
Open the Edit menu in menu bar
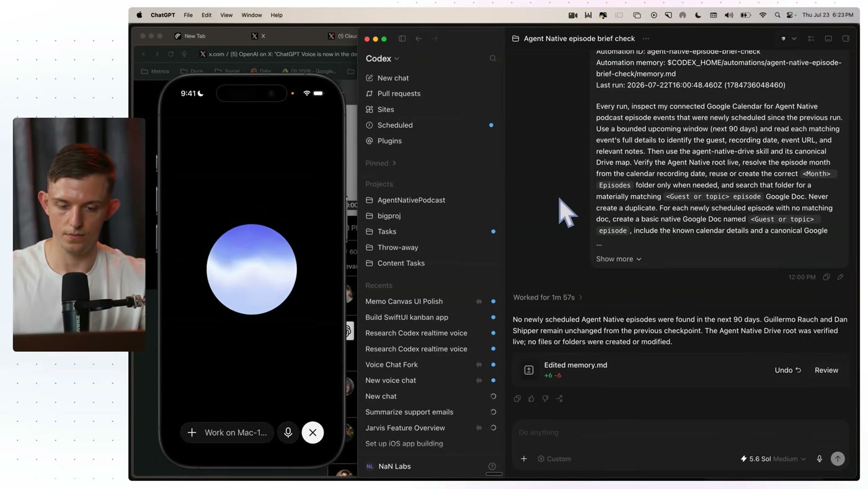point(206,15)
